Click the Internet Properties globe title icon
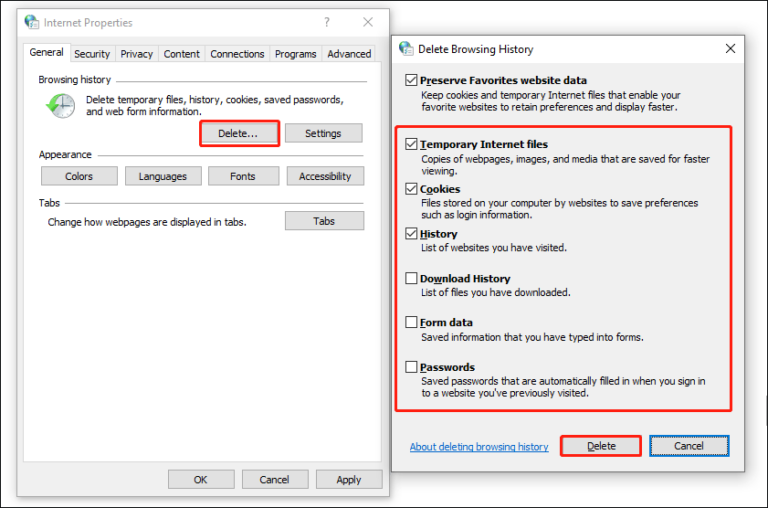This screenshot has height=508, width=768. [x=32, y=22]
